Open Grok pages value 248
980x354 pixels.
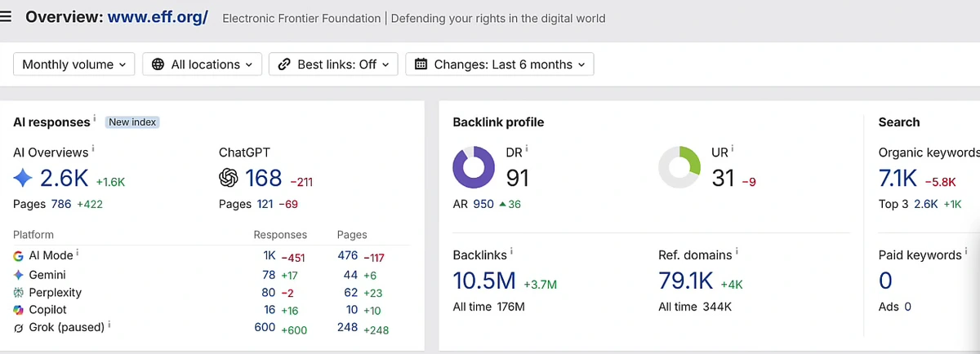coord(348,327)
